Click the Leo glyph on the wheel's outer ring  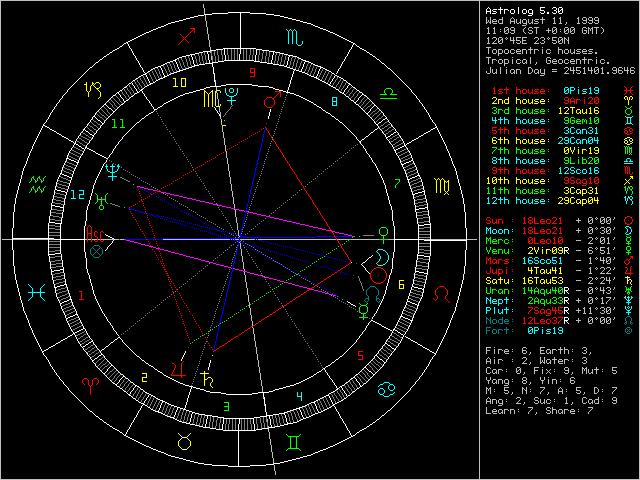[440, 294]
